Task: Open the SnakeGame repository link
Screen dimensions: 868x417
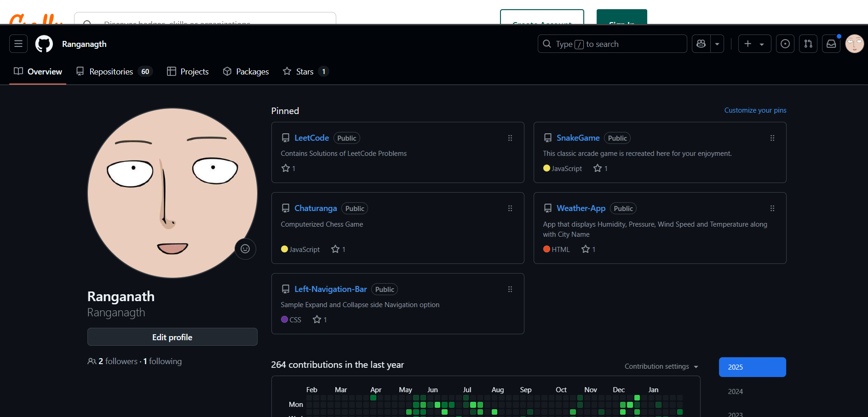Action: point(578,138)
